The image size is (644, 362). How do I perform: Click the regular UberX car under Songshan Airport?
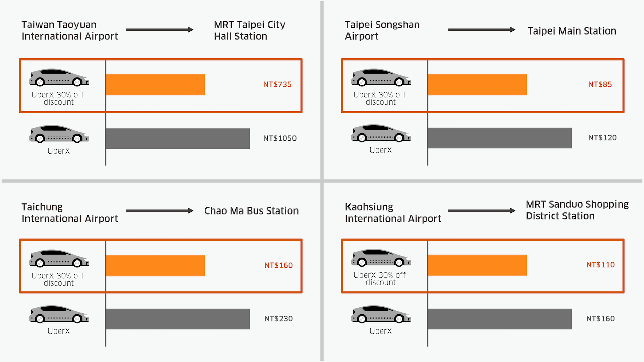(381, 133)
